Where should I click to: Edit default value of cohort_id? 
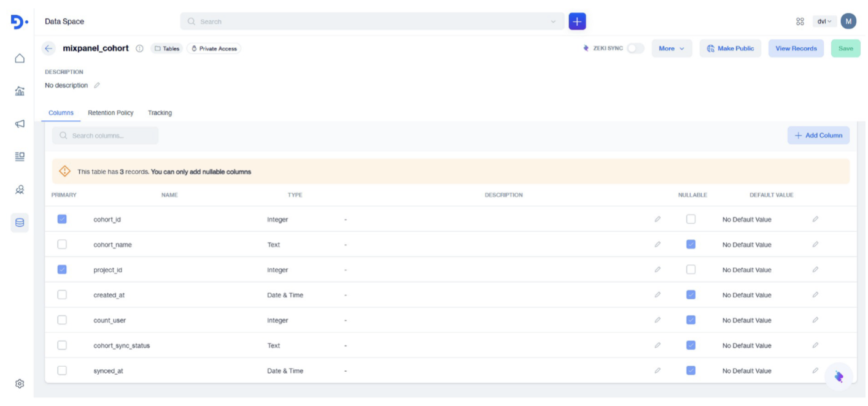click(x=815, y=219)
